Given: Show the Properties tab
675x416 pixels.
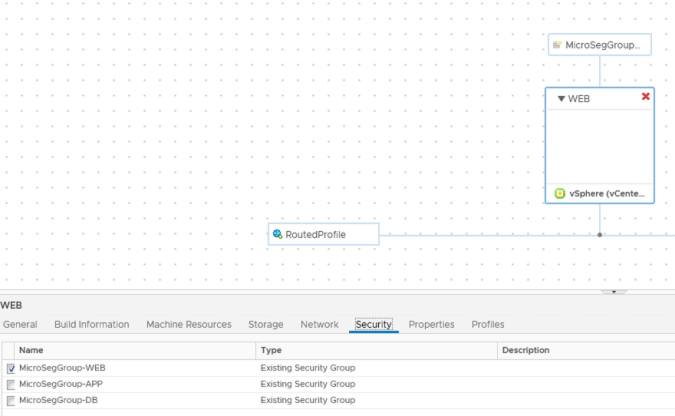Looking at the screenshot, I should pos(431,324).
